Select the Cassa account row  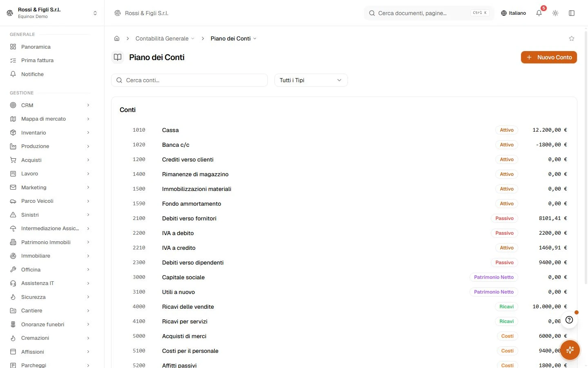[x=344, y=130]
